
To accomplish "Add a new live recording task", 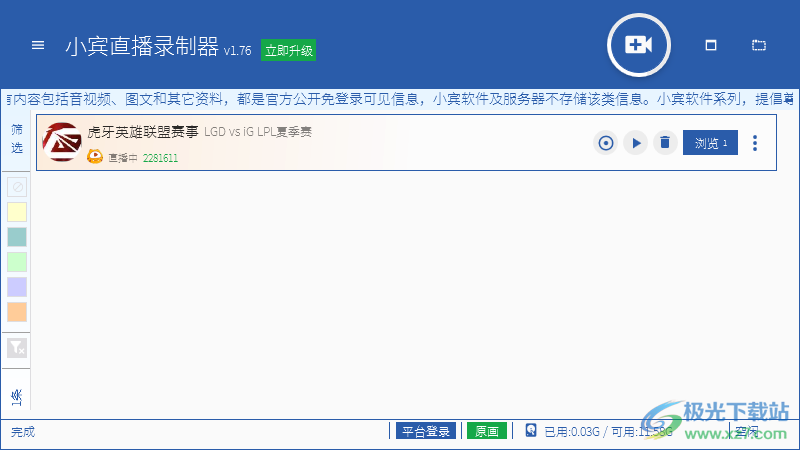I will [x=638, y=45].
